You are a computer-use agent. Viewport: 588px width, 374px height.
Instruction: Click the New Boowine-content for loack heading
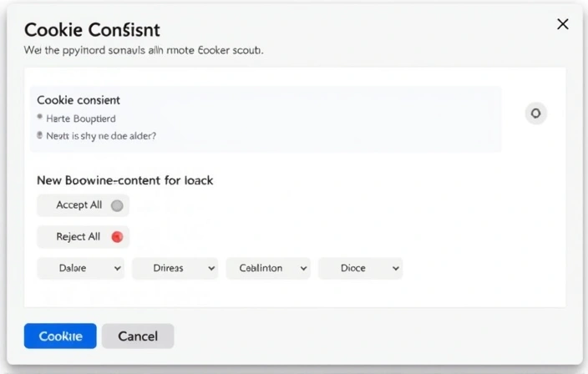tap(125, 180)
